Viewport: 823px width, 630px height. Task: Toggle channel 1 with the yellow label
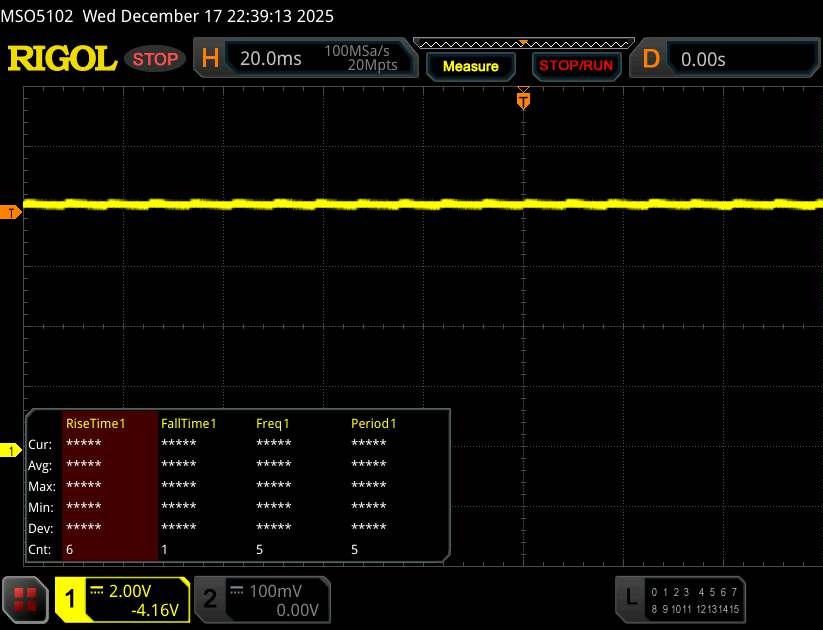point(71,599)
